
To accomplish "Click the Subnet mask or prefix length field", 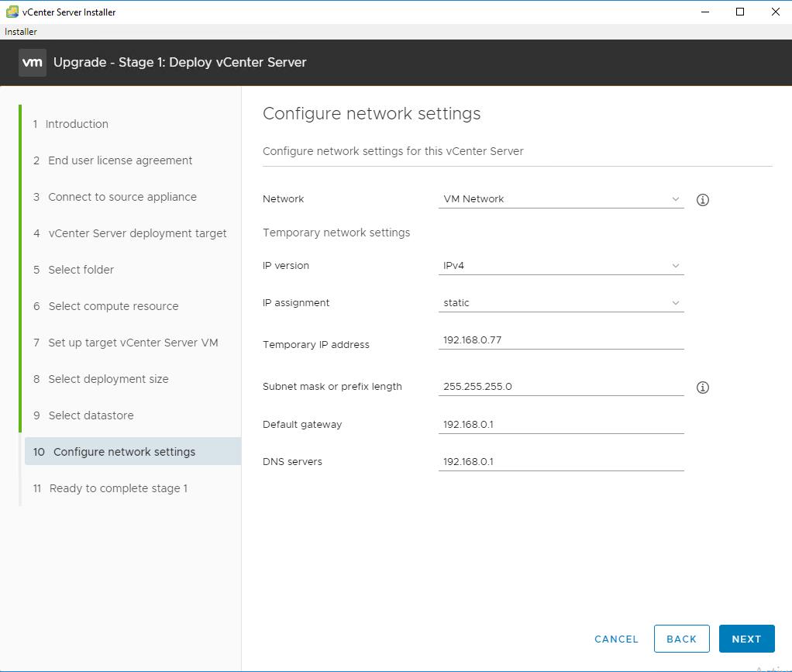I will click(x=560, y=387).
